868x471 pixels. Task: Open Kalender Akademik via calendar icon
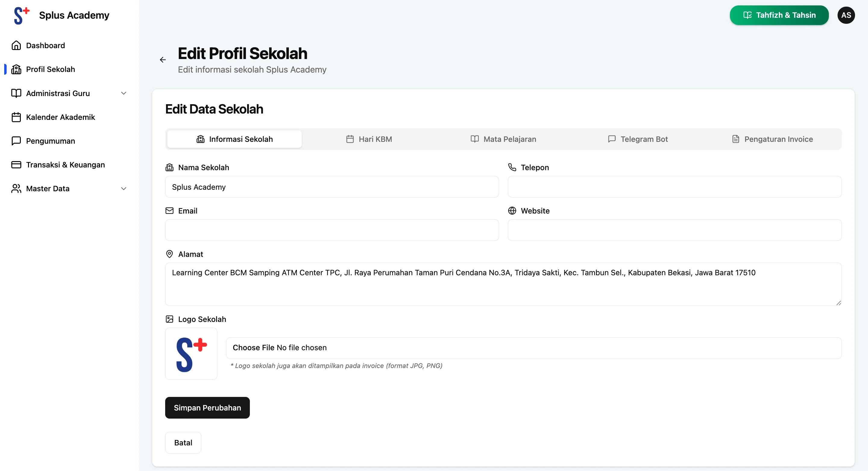tap(16, 117)
